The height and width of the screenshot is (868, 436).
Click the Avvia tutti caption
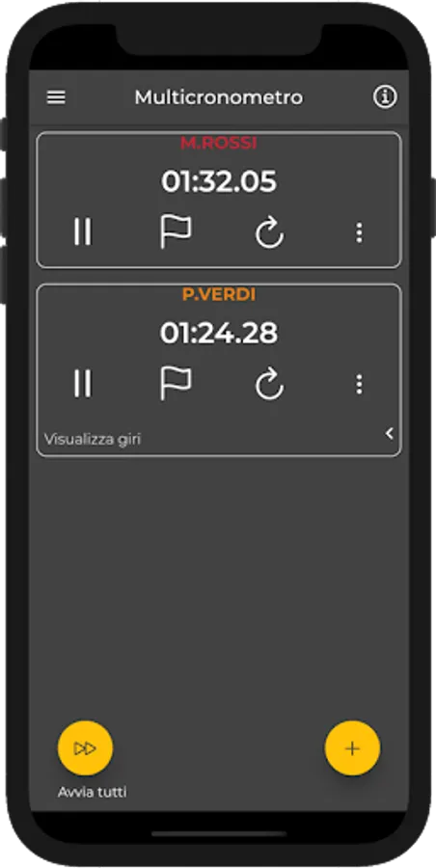(93, 792)
